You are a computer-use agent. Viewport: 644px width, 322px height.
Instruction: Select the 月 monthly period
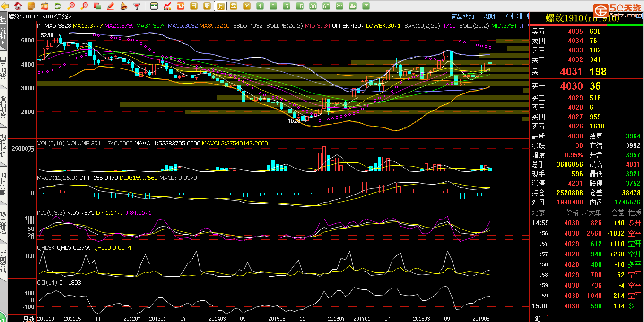click(x=220, y=6)
